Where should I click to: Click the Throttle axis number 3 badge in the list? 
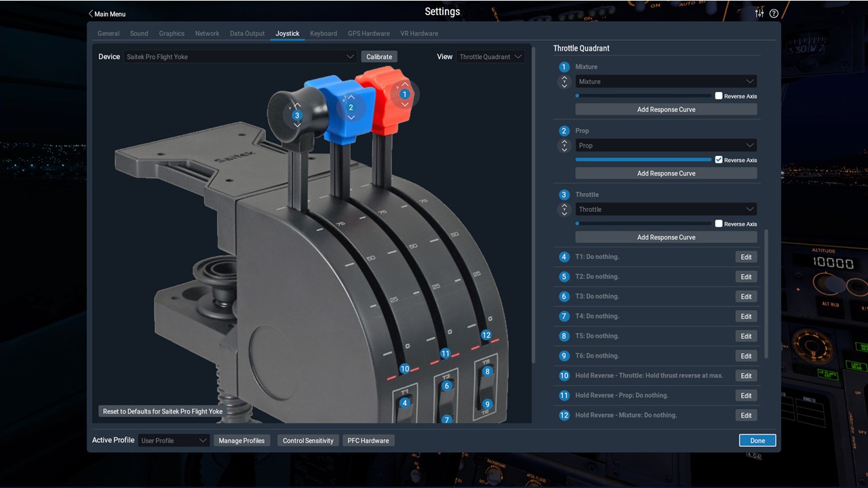click(564, 195)
